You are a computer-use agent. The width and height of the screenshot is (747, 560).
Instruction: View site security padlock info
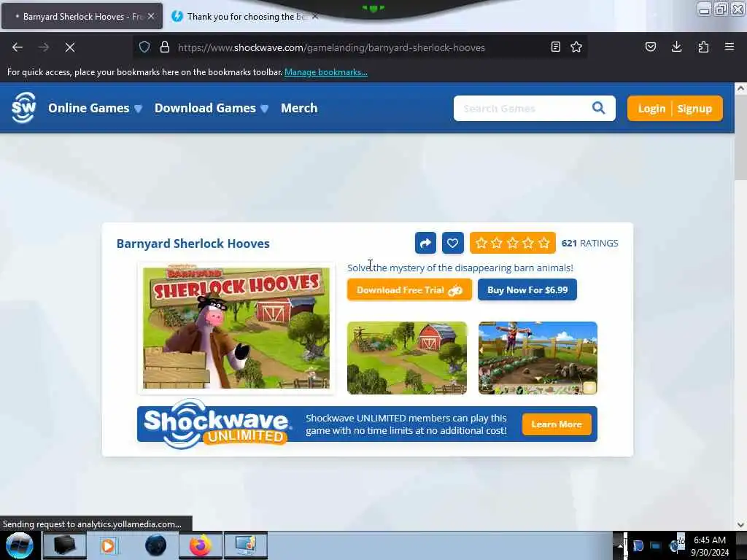165,47
